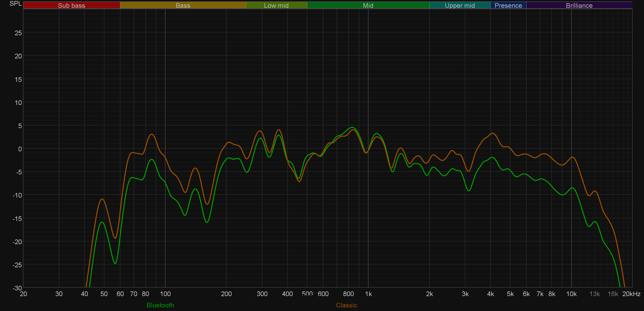Click the 100 Hz axis tick label
This screenshot has width=644, height=311.
click(165, 294)
